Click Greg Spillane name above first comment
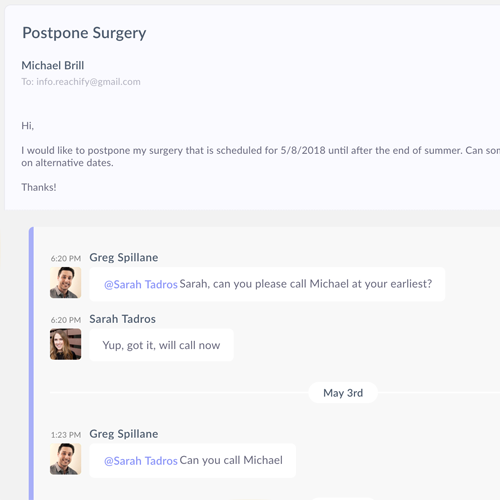The height and width of the screenshot is (500, 500). (124, 257)
